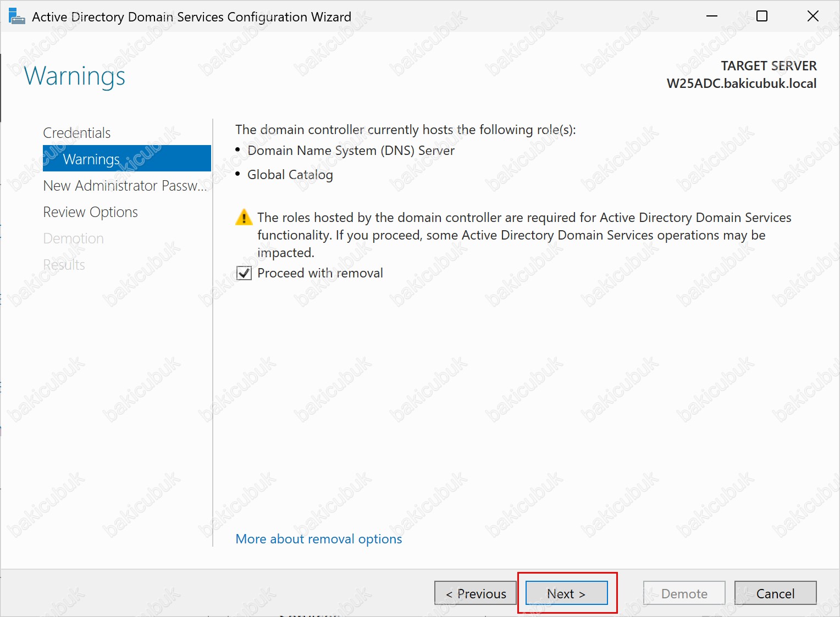Select the Demotion step in sidebar
840x617 pixels.
pyautogui.click(x=74, y=238)
